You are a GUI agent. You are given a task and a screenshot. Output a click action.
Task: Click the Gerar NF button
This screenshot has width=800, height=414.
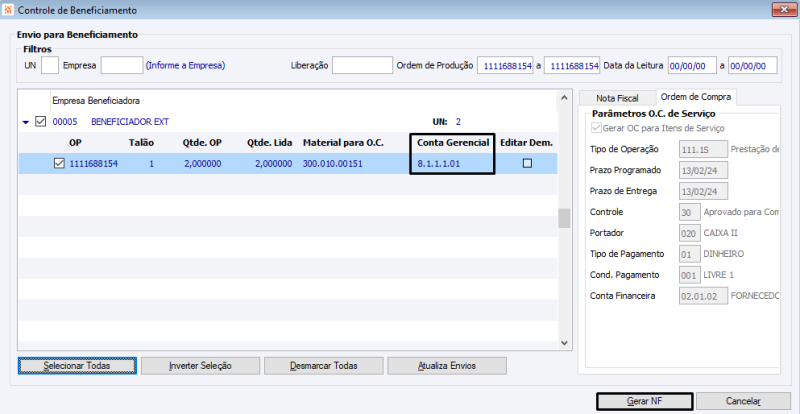(x=644, y=401)
